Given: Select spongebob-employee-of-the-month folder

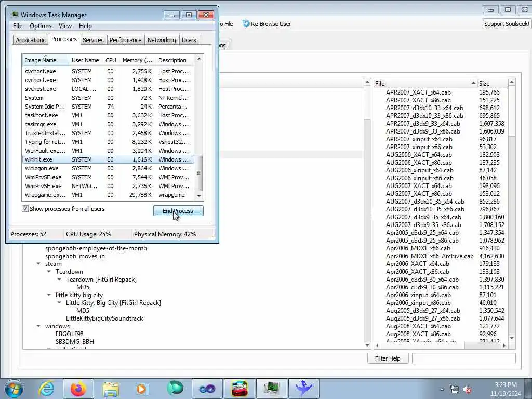Looking at the screenshot, I should point(96,248).
